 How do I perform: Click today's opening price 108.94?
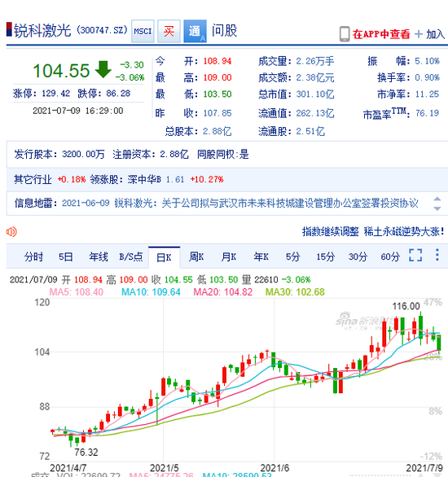tap(217, 61)
